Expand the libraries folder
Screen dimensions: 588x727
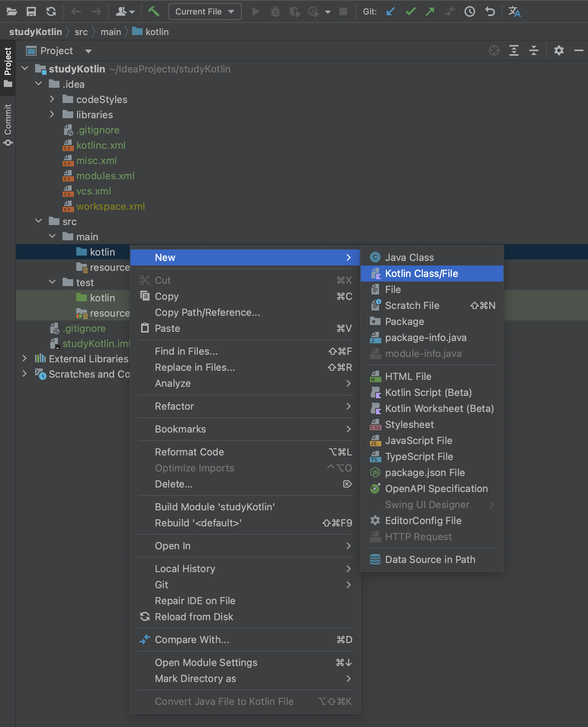coord(52,114)
